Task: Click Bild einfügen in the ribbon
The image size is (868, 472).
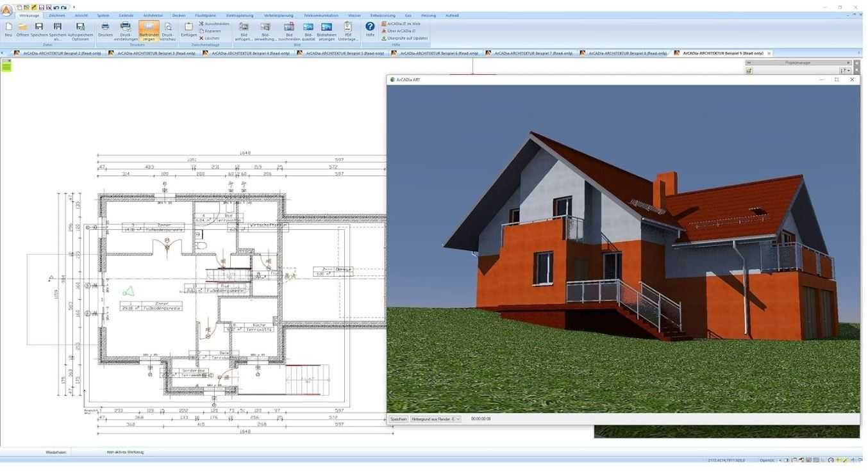Action: pyautogui.click(x=244, y=32)
